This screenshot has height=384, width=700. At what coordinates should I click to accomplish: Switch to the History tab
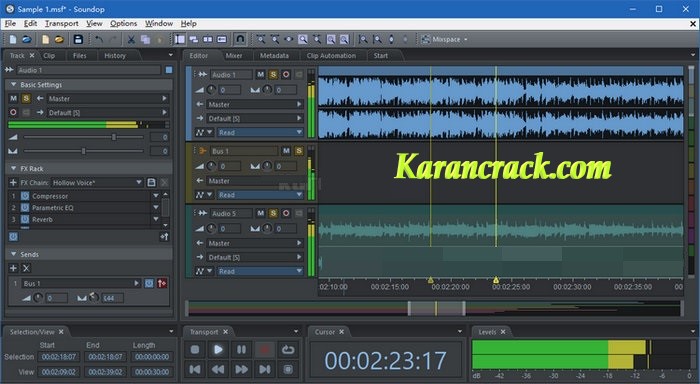(x=115, y=55)
